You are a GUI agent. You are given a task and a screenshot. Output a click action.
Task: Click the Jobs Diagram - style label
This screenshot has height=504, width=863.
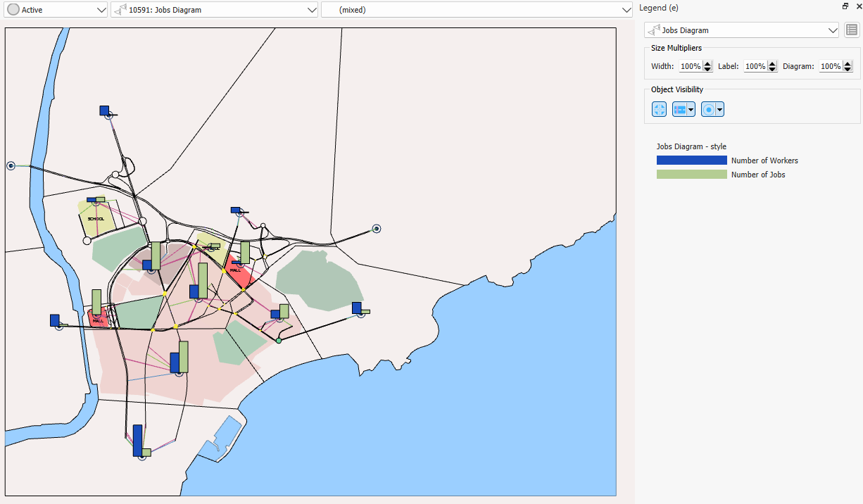[x=691, y=146]
